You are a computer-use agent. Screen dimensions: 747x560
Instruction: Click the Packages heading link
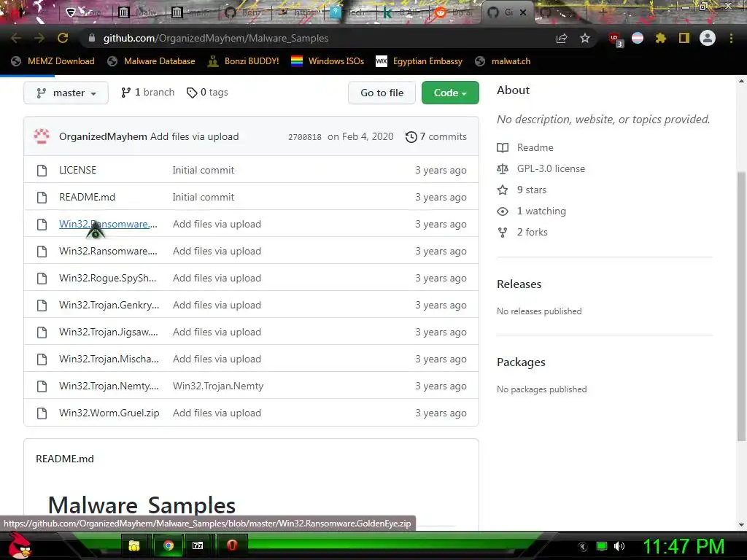[x=521, y=362]
